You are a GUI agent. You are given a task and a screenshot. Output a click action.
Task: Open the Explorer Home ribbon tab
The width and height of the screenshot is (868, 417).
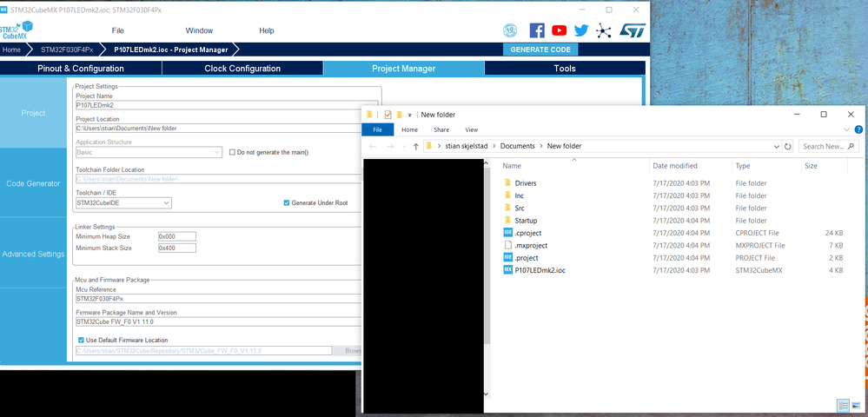coord(409,129)
